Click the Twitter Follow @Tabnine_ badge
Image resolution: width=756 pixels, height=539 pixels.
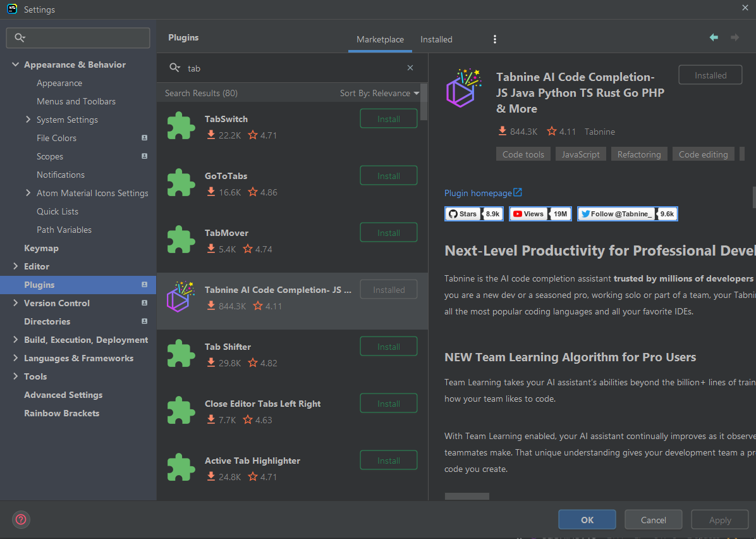pos(627,214)
